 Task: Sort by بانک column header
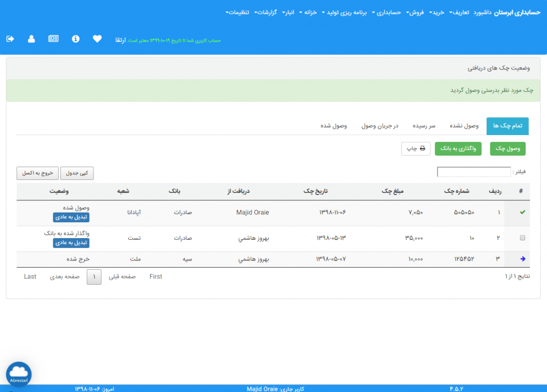coord(175,191)
